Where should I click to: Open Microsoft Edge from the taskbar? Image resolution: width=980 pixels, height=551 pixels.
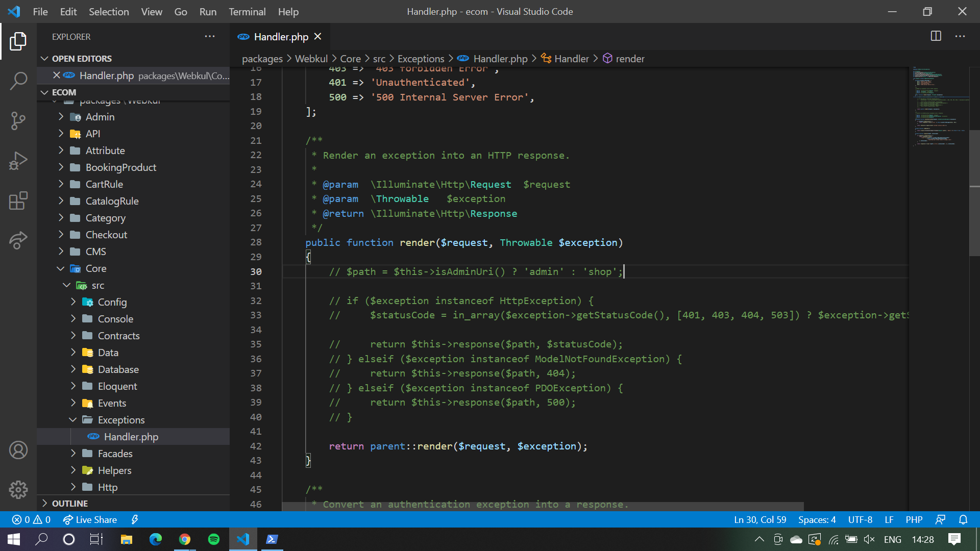pyautogui.click(x=155, y=539)
